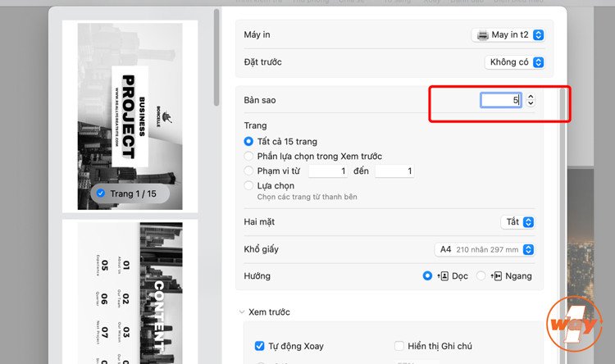Viewport: 615px width, 364px height.
Task: Select the Lựa chọn radio button
Action: coord(248,185)
